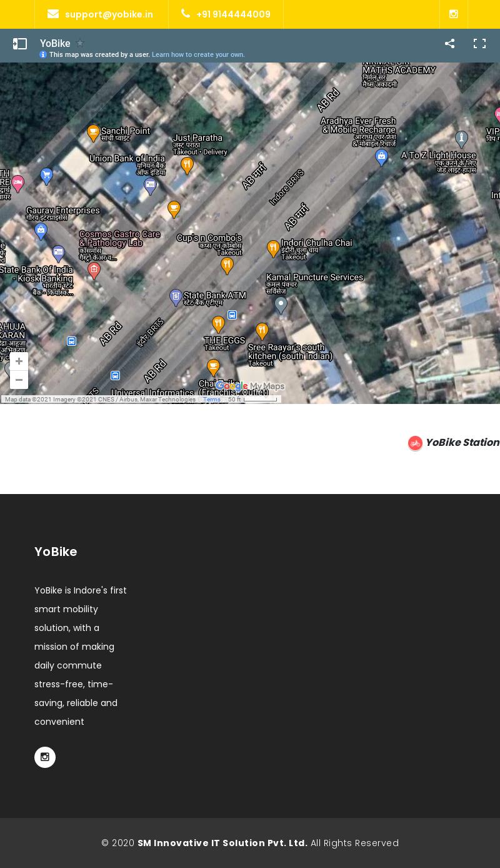
Task: Zoom in on the map
Action: click(x=19, y=361)
